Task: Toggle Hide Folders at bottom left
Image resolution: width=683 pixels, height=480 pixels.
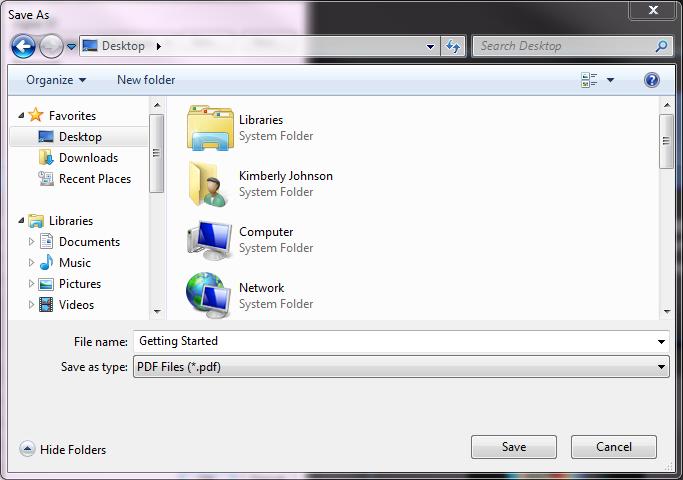Action: pyautogui.click(x=63, y=450)
